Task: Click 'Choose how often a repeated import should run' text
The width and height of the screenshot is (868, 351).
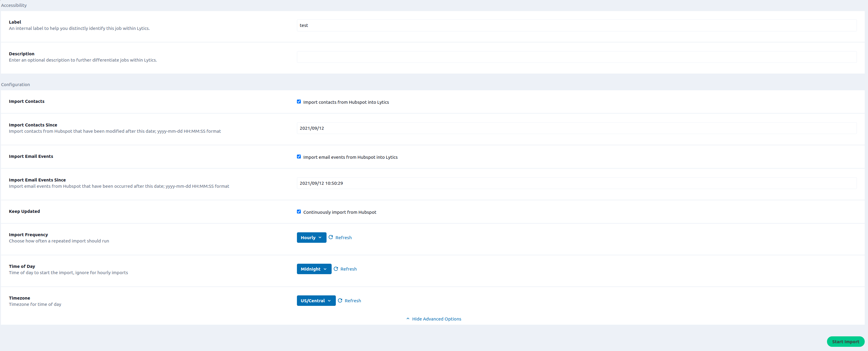Action: [59, 241]
